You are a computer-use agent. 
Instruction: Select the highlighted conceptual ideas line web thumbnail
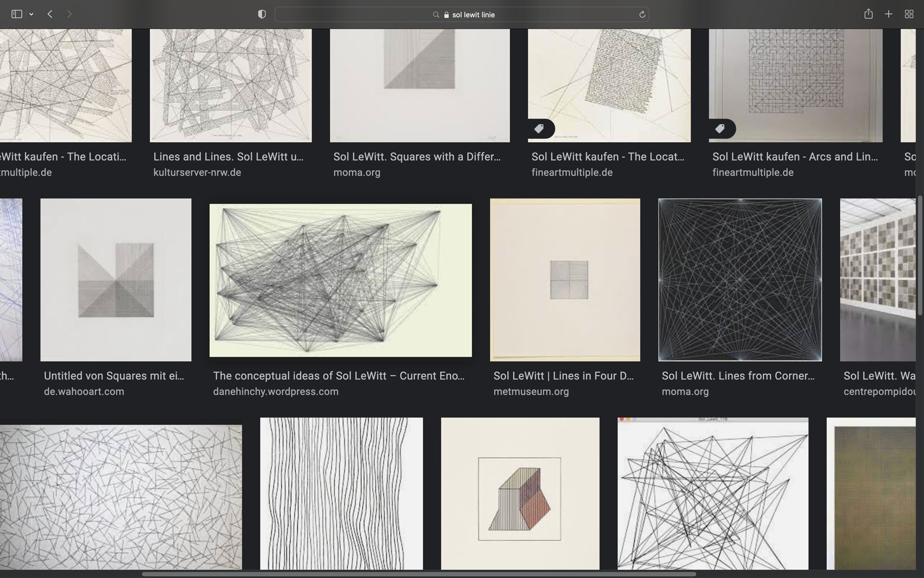[x=341, y=280]
